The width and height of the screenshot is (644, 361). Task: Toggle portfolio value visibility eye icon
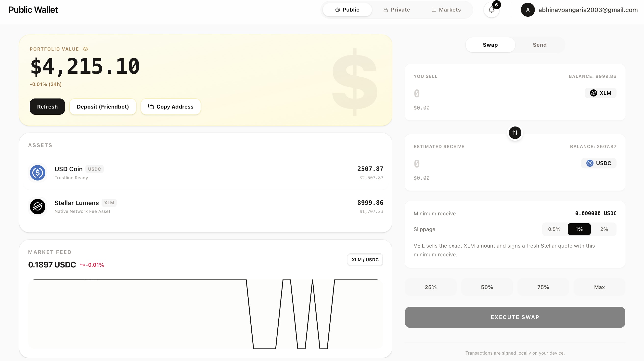86,49
